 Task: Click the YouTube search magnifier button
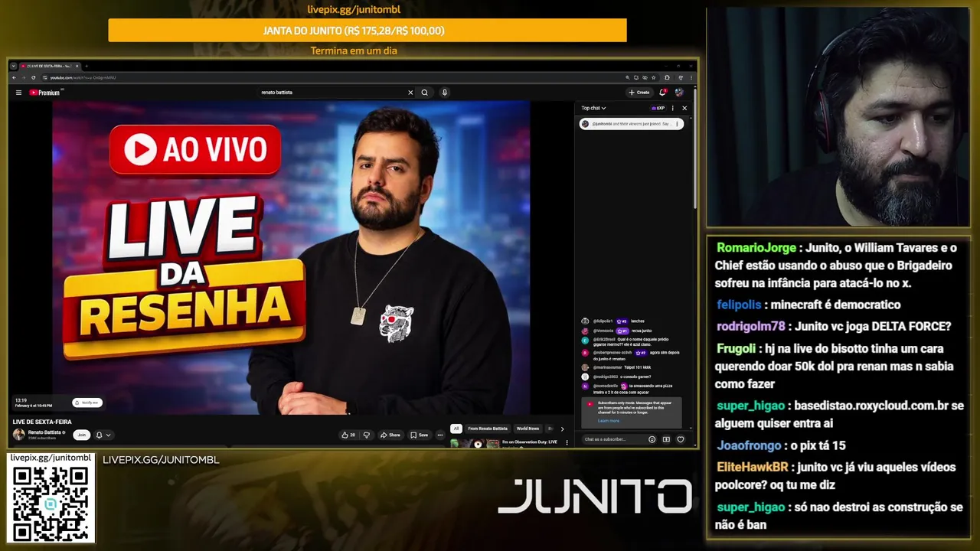tap(424, 93)
